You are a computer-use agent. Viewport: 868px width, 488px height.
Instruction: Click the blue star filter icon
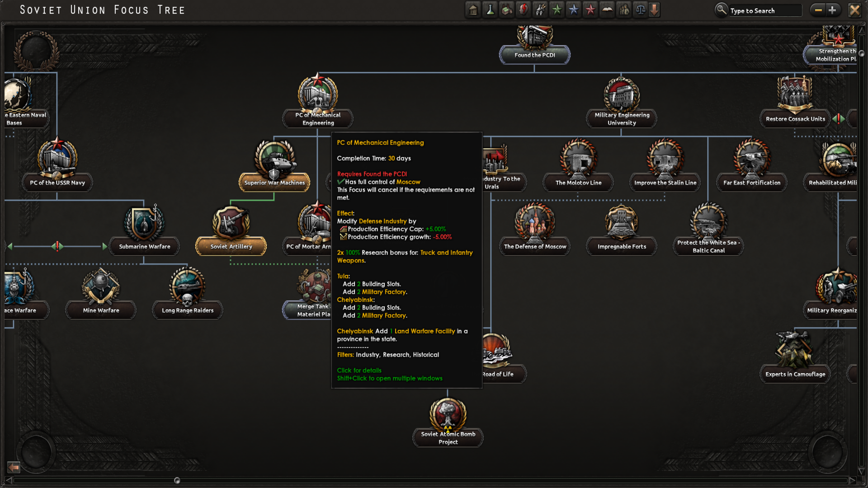click(x=574, y=10)
